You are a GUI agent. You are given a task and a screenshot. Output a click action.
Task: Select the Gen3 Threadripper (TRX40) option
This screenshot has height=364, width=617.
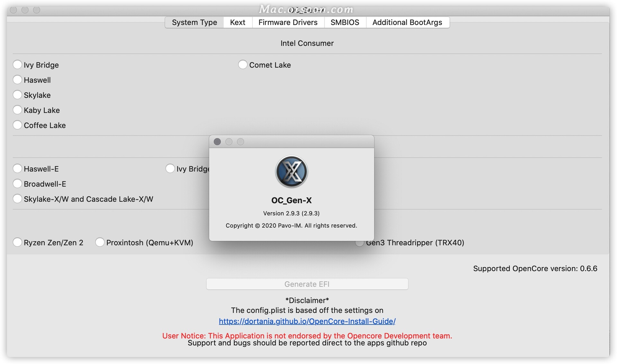coord(359,243)
